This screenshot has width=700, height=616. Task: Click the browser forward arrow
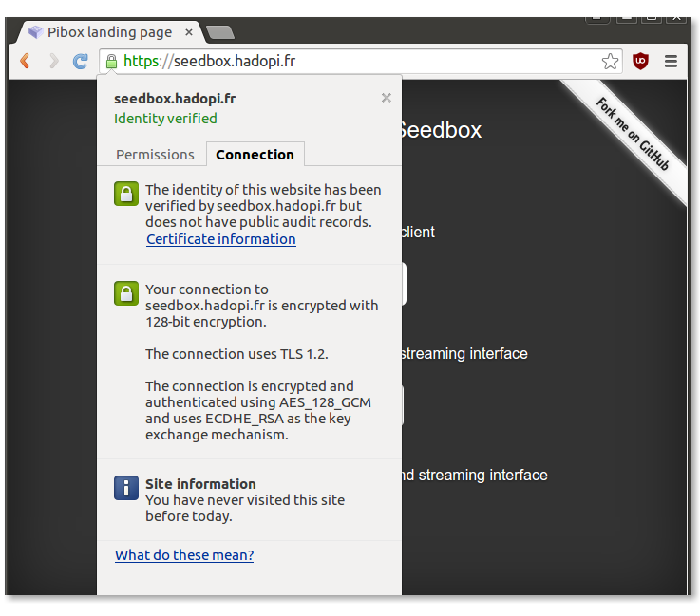click(53, 61)
